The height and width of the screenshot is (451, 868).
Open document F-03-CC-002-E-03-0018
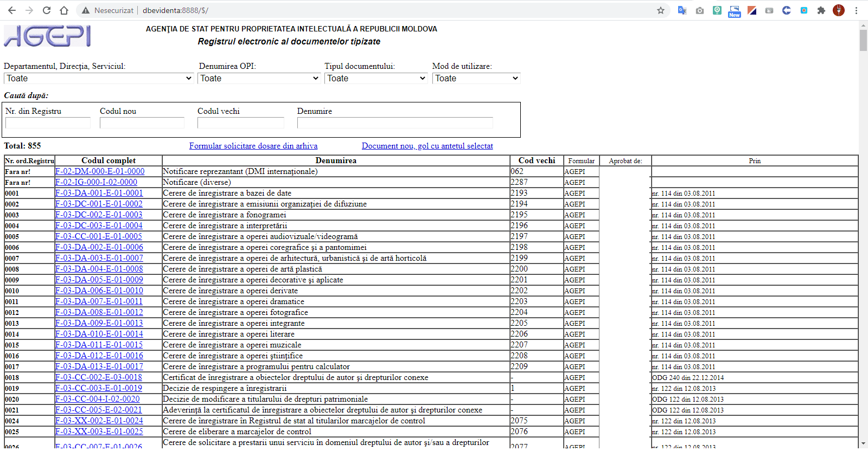99,377
